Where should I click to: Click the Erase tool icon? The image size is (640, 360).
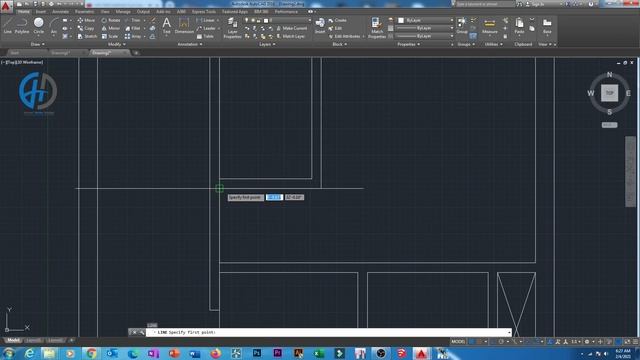pos(153,20)
